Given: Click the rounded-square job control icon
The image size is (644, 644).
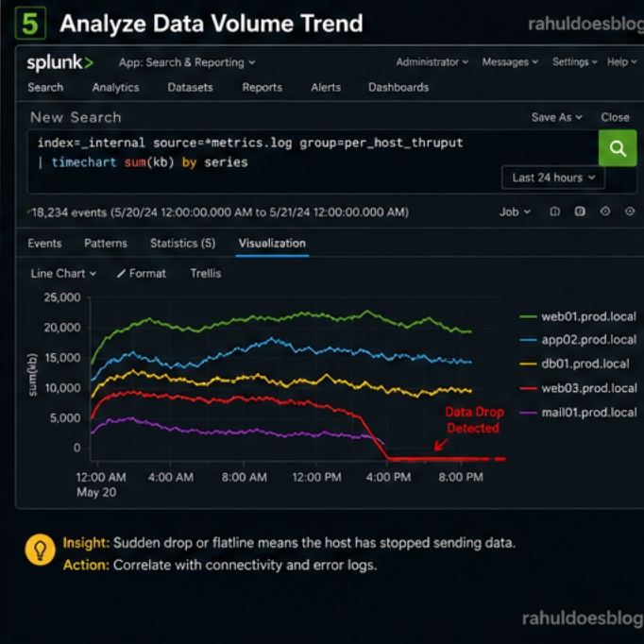Looking at the screenshot, I should [x=580, y=212].
